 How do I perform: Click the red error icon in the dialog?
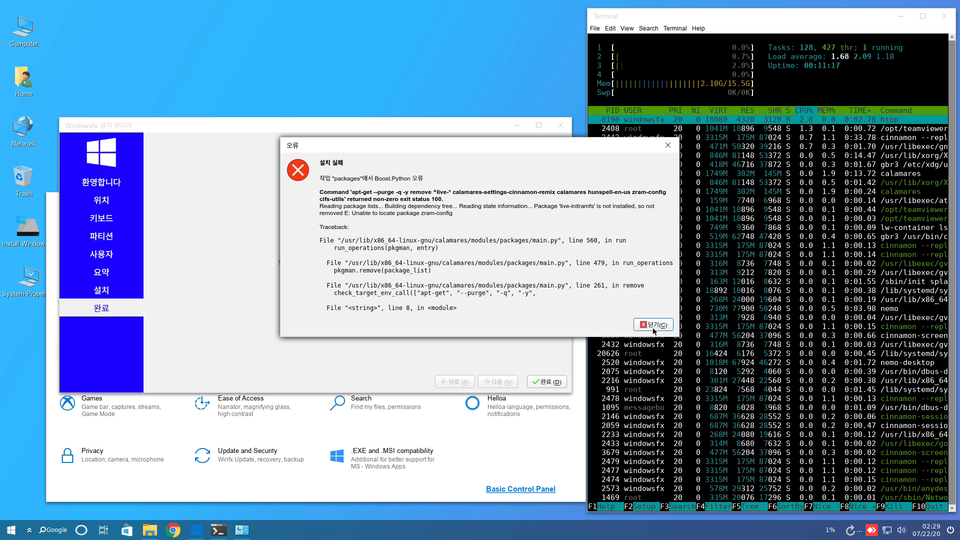tap(298, 170)
